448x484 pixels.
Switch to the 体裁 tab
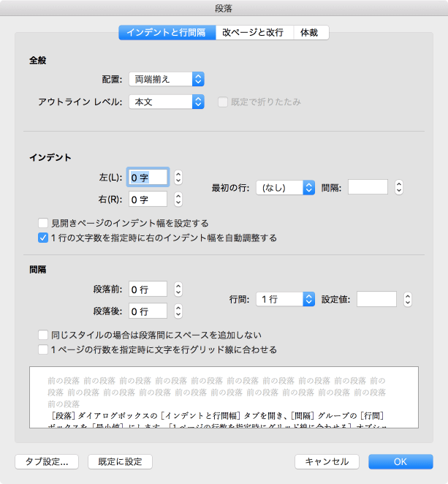pyautogui.click(x=310, y=32)
